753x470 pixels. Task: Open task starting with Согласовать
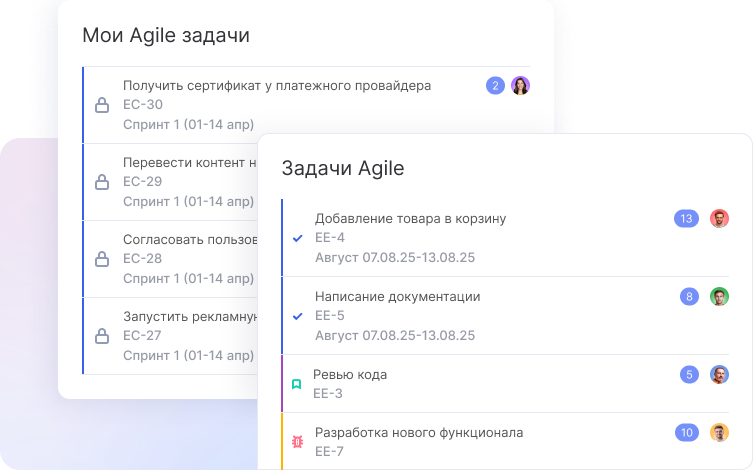[x=190, y=239]
